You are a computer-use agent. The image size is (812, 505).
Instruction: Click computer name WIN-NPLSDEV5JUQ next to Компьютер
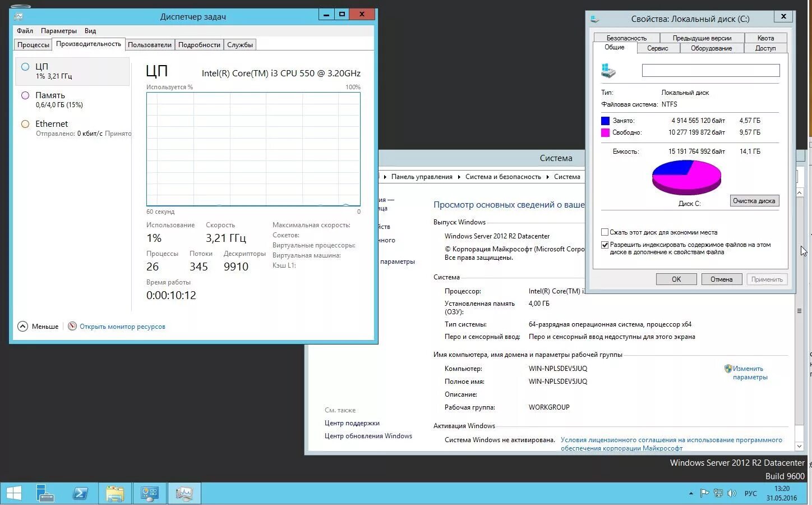coord(558,369)
